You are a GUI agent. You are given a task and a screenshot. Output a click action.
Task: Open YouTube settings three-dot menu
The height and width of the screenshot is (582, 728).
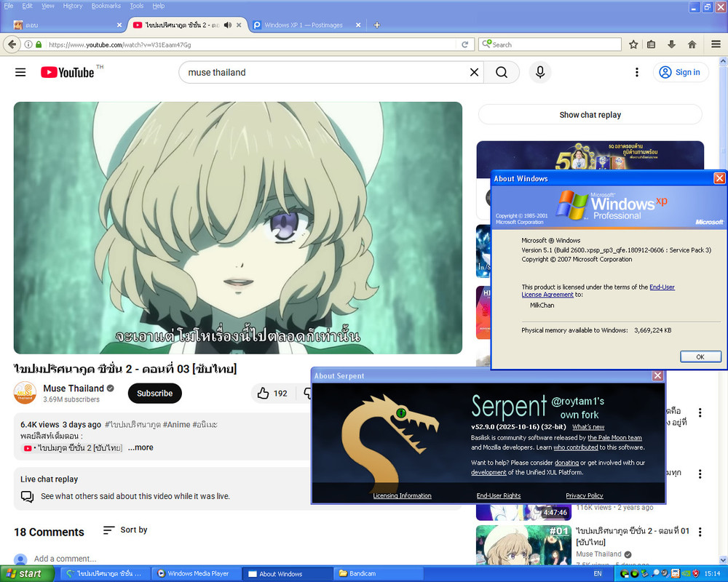point(636,73)
